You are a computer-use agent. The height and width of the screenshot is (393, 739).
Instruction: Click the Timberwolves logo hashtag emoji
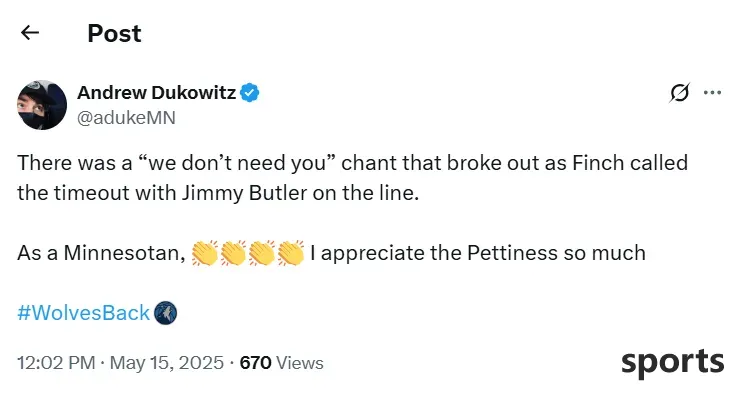165,313
